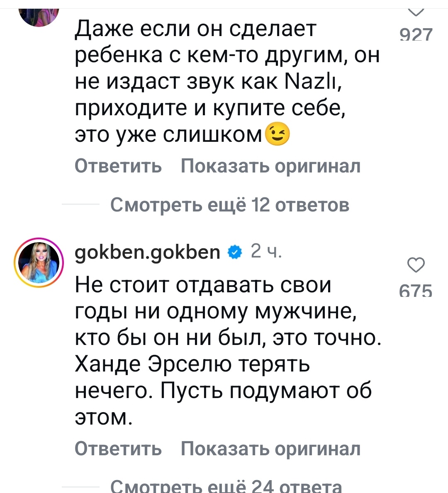
Task: Tap the winking emoji in the first comment
Action: (x=277, y=133)
